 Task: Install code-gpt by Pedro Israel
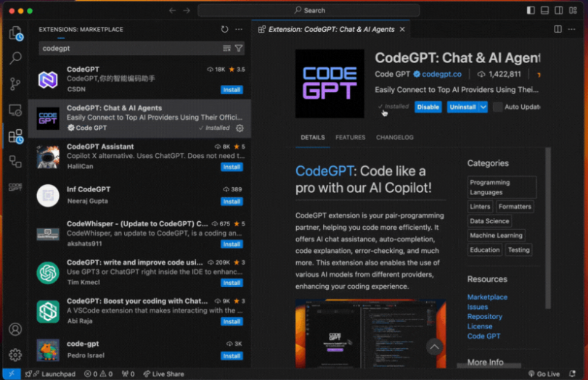tap(232, 356)
